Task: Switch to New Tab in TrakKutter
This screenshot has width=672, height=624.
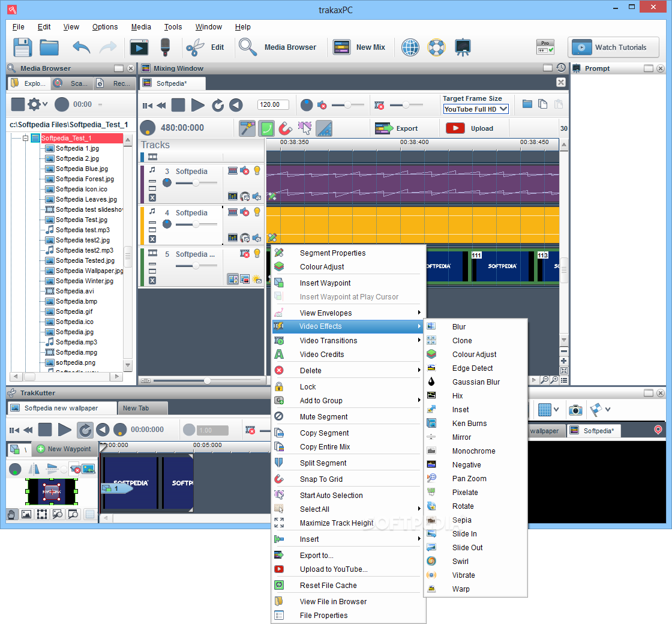Action: pyautogui.click(x=143, y=408)
